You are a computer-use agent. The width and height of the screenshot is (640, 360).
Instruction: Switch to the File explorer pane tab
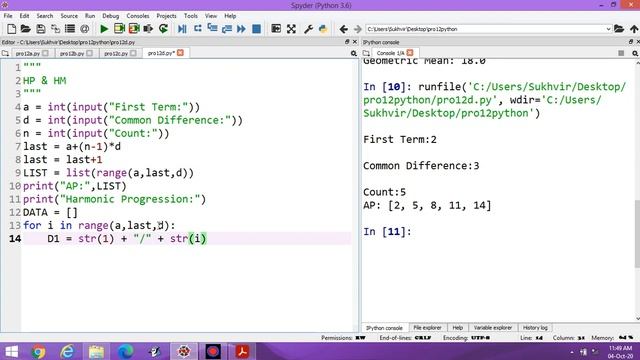(x=427, y=328)
